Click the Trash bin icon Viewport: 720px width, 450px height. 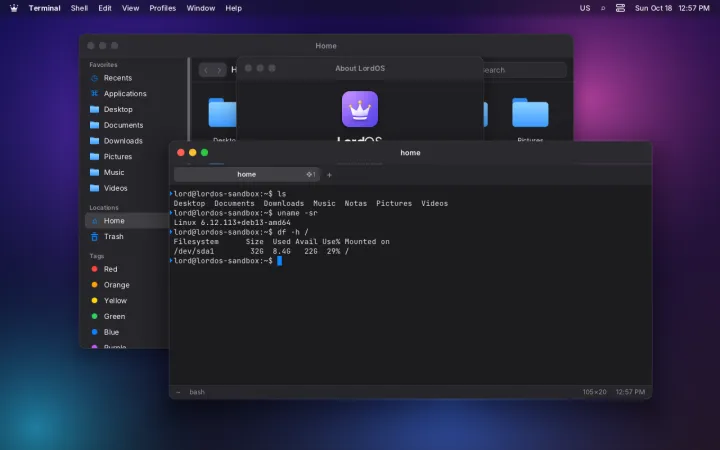pyautogui.click(x=94, y=236)
